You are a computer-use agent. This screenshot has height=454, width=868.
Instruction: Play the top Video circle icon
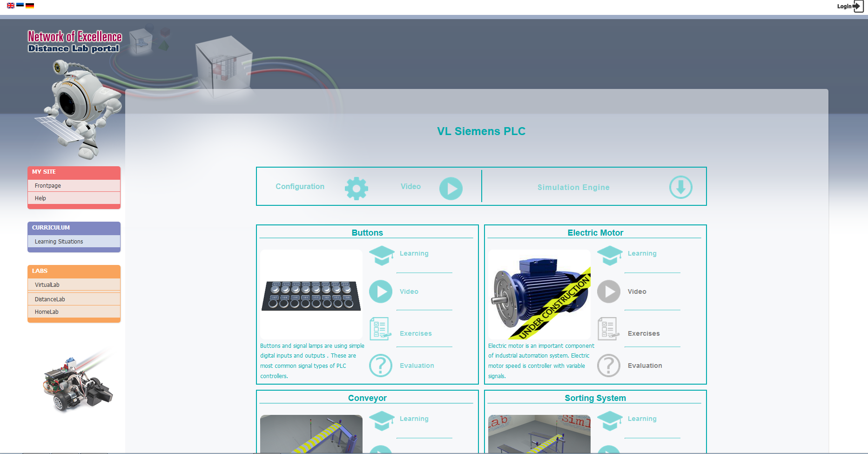click(451, 189)
